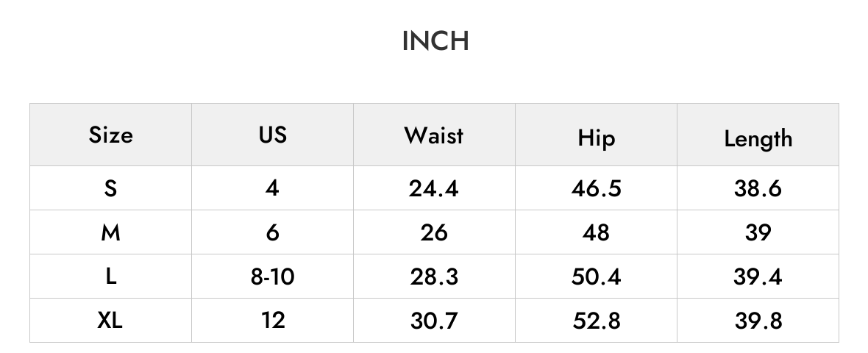Click the hip value 46.5
This screenshot has width=868, height=353.
(x=596, y=189)
